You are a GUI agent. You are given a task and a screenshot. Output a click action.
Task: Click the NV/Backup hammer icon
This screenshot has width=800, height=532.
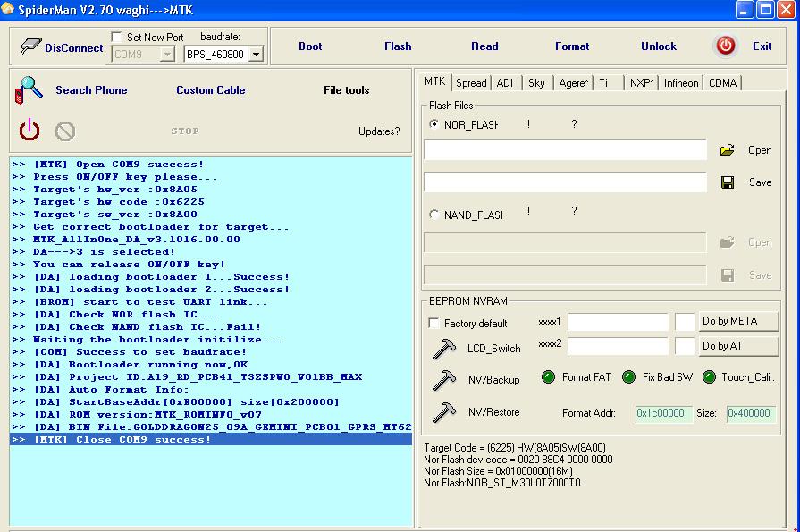[444, 380]
